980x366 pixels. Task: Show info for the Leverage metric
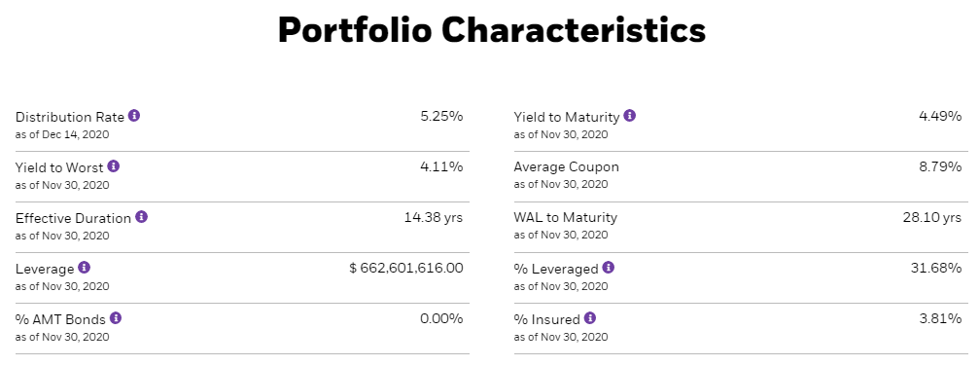tap(84, 268)
